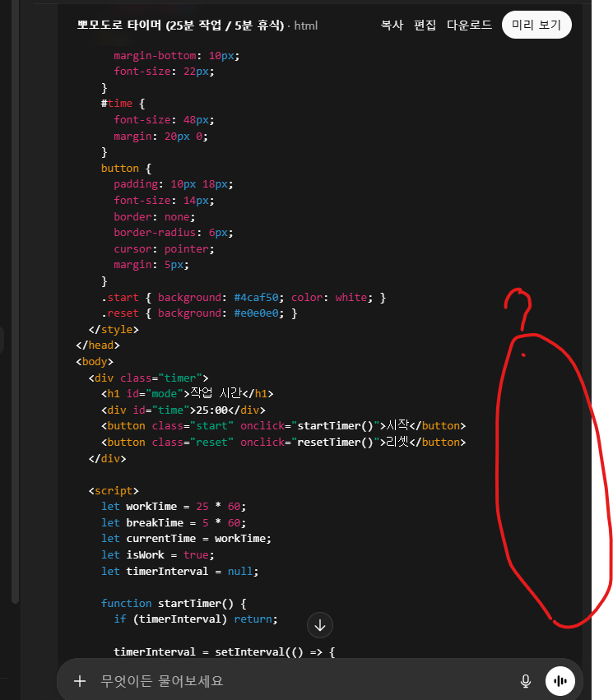Click 'let timerInterval = null;'

(179, 572)
